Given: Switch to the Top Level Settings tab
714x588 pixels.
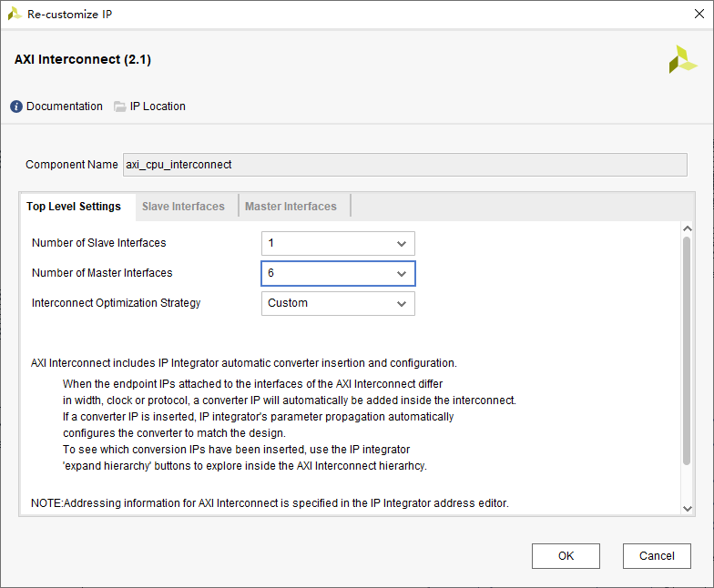Looking at the screenshot, I should pos(74,207).
